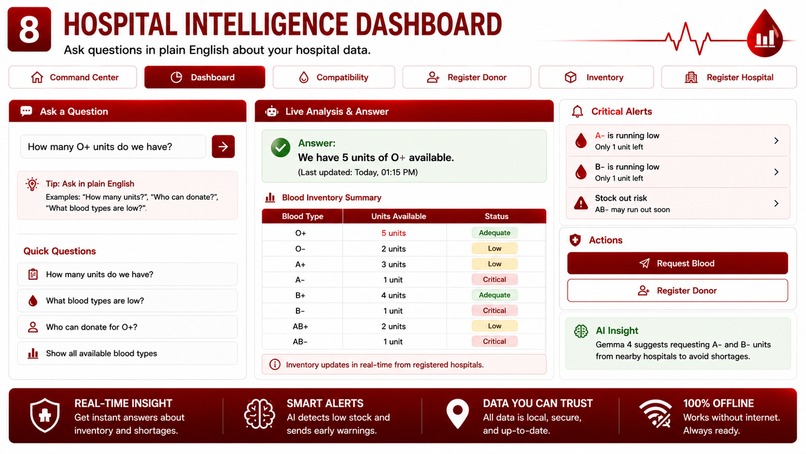The height and width of the screenshot is (454, 806).
Task: Click the shield icon in Real-Time Insight banner
Action: click(x=45, y=415)
